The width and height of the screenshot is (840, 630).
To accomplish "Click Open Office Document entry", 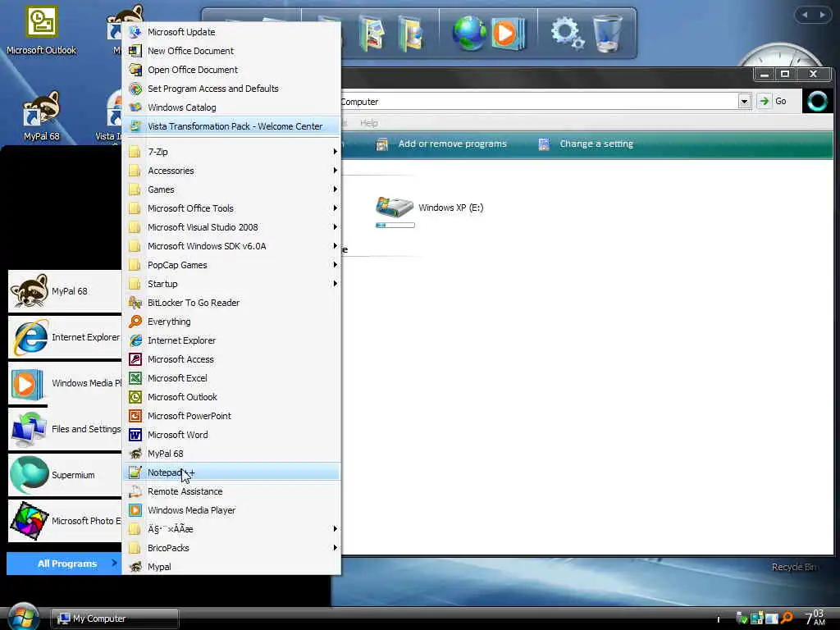I will tap(232, 70).
